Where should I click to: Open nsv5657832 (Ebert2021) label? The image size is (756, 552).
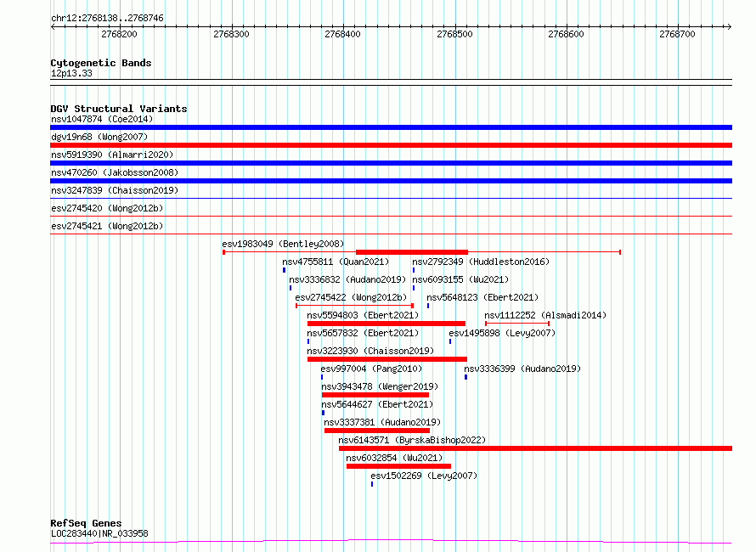click(363, 333)
